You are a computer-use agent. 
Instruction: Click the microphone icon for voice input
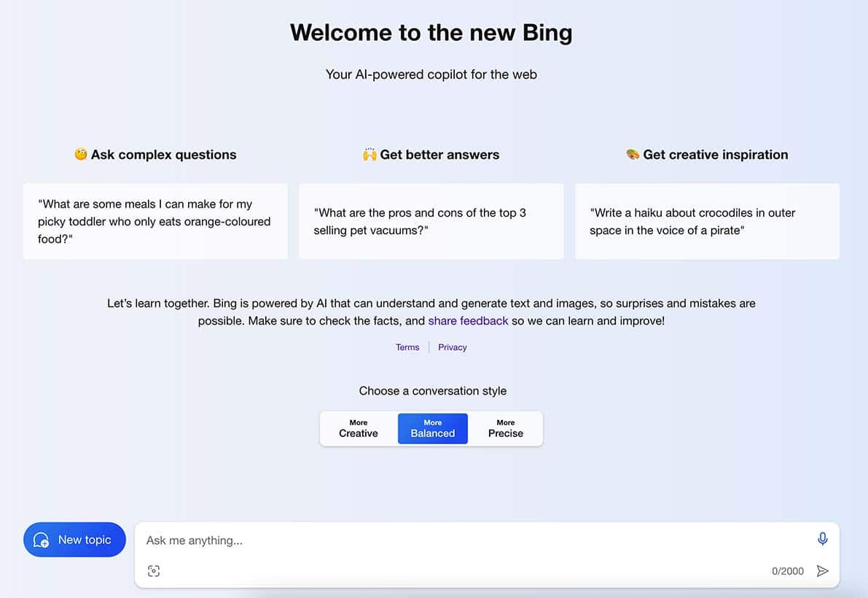(822, 539)
